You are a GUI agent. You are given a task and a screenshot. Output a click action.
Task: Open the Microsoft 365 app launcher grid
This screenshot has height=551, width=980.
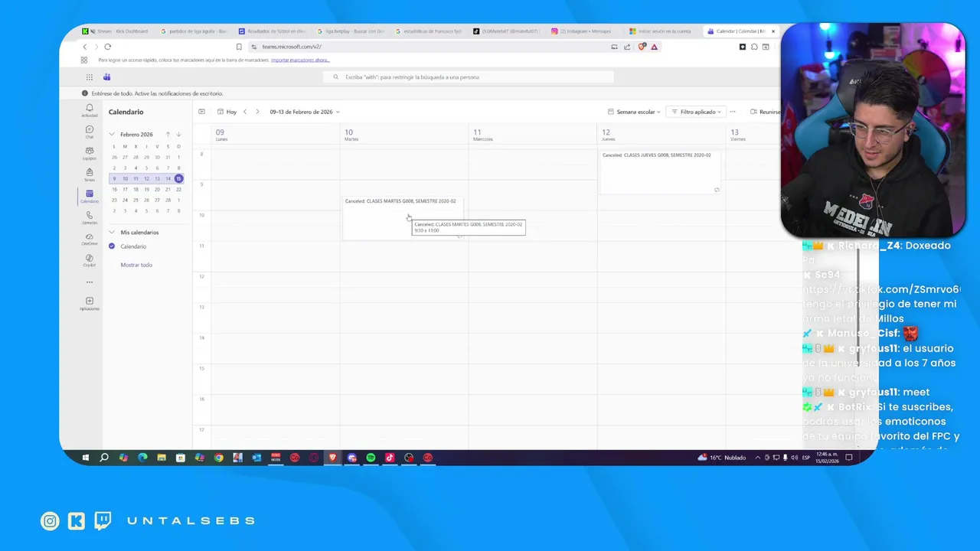click(90, 77)
